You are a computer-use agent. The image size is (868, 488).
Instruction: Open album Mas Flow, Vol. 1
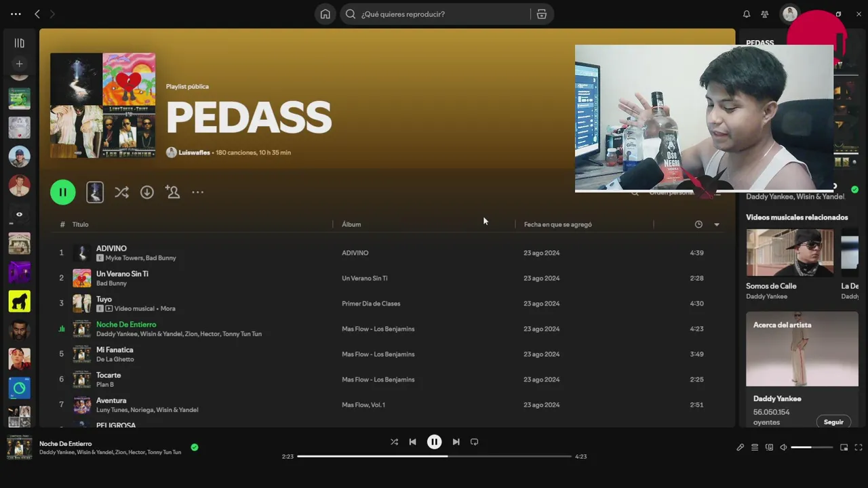(x=363, y=405)
